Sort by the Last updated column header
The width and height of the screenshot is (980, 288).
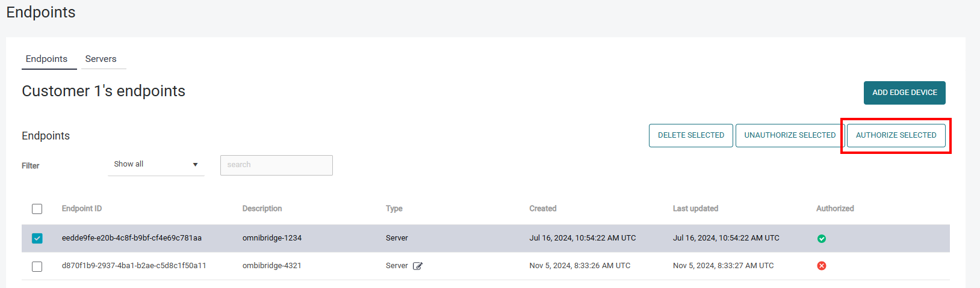pos(695,209)
